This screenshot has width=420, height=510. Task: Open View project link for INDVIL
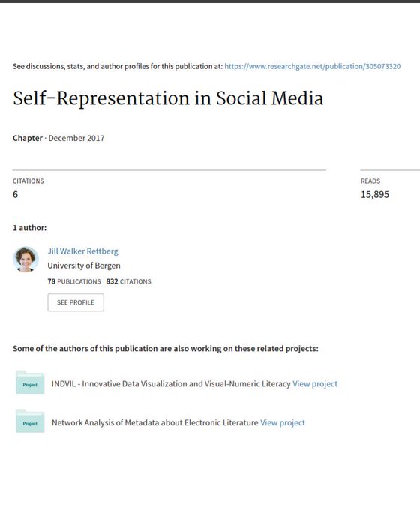[x=315, y=384]
